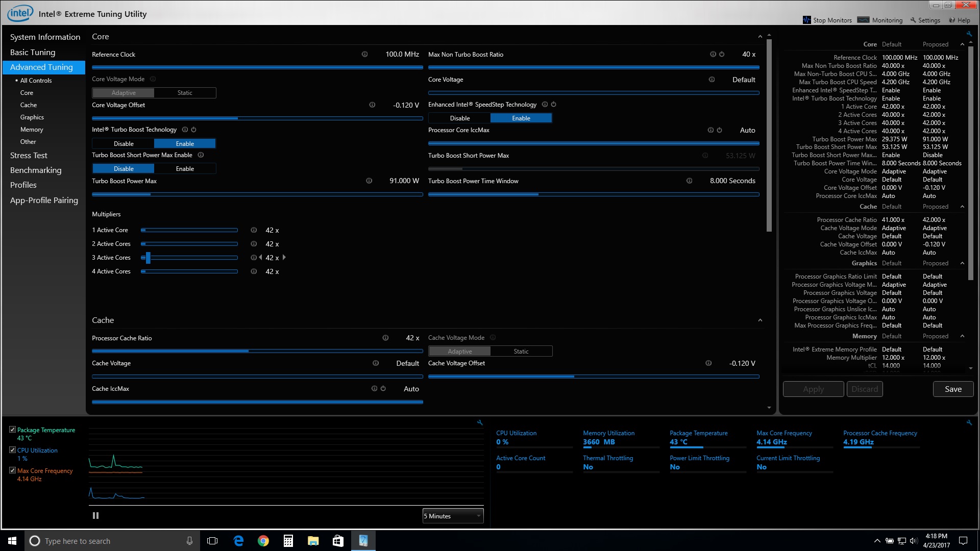Enable Turbo Boost Short Power Max
The image size is (980, 551).
coord(185,169)
